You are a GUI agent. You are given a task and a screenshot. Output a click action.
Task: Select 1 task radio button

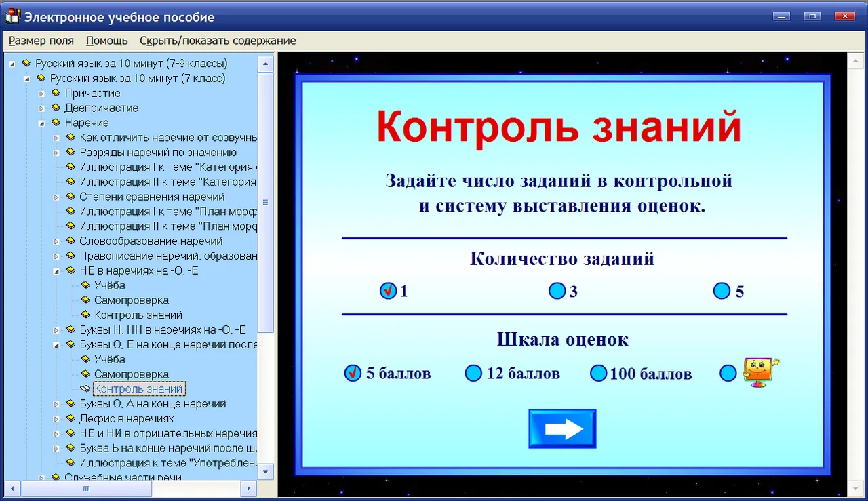388,292
